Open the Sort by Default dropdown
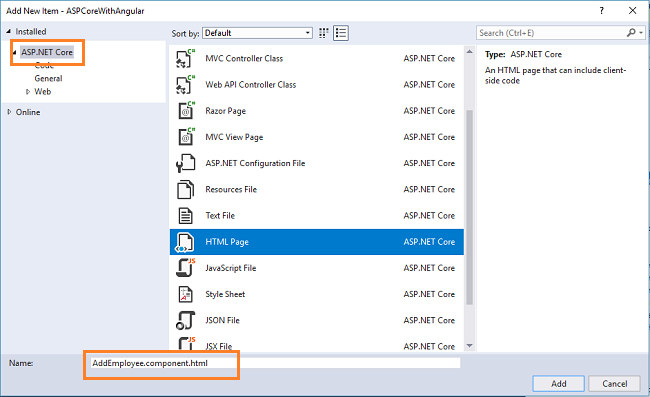The image size is (650, 397). click(257, 33)
